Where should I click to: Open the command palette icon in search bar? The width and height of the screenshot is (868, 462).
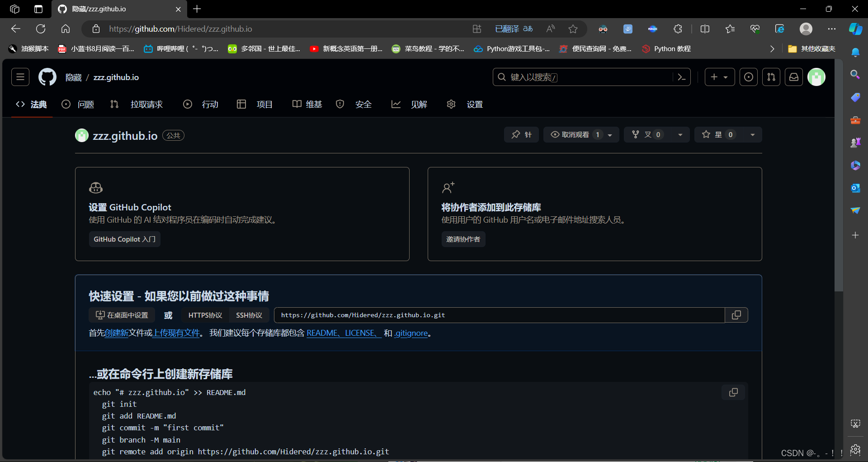[x=682, y=77]
